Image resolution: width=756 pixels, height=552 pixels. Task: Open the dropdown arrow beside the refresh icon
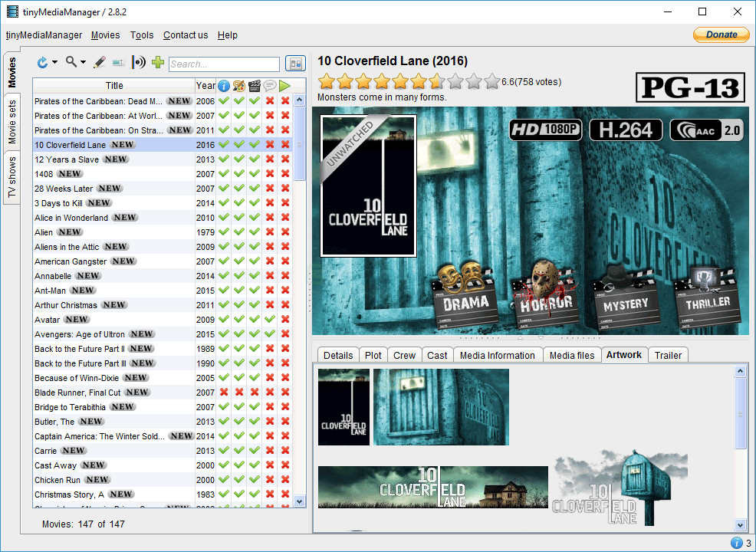click(54, 63)
